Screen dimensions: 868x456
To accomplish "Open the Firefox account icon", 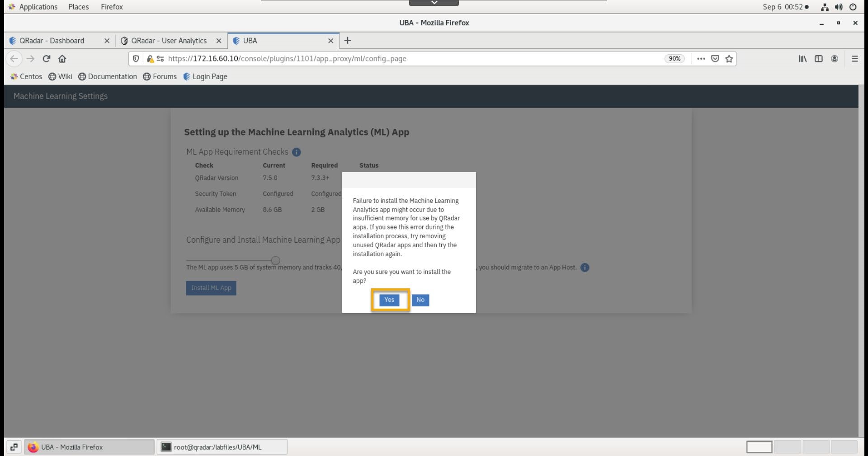I will pyautogui.click(x=835, y=59).
